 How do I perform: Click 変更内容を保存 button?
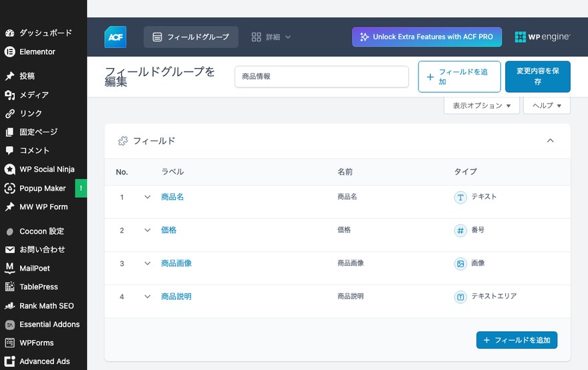pyautogui.click(x=538, y=77)
